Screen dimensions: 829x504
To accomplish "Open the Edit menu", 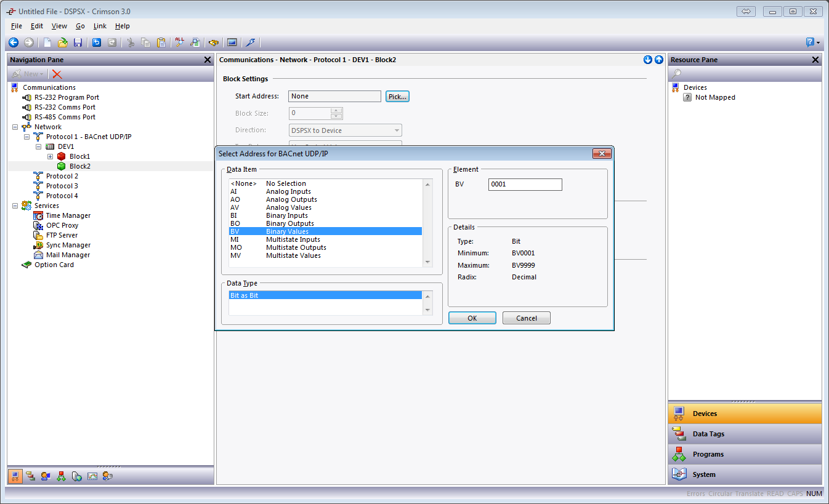I will (x=37, y=26).
